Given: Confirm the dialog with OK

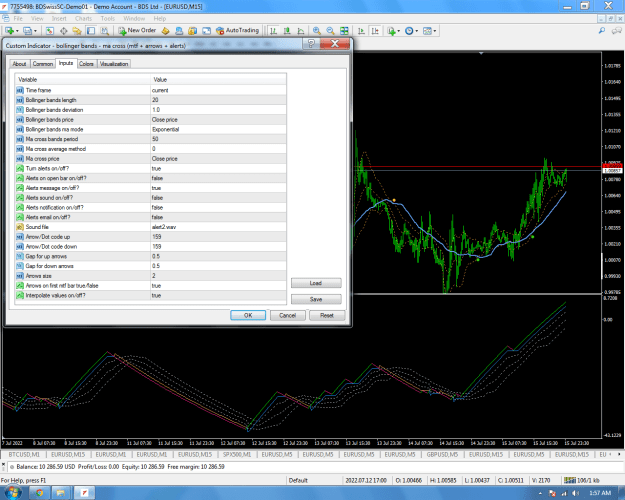Looking at the screenshot, I should [248, 315].
